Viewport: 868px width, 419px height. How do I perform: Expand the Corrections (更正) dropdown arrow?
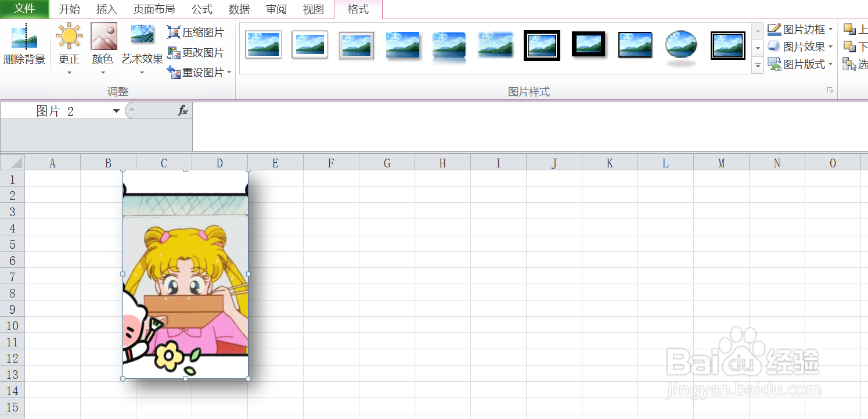click(69, 73)
